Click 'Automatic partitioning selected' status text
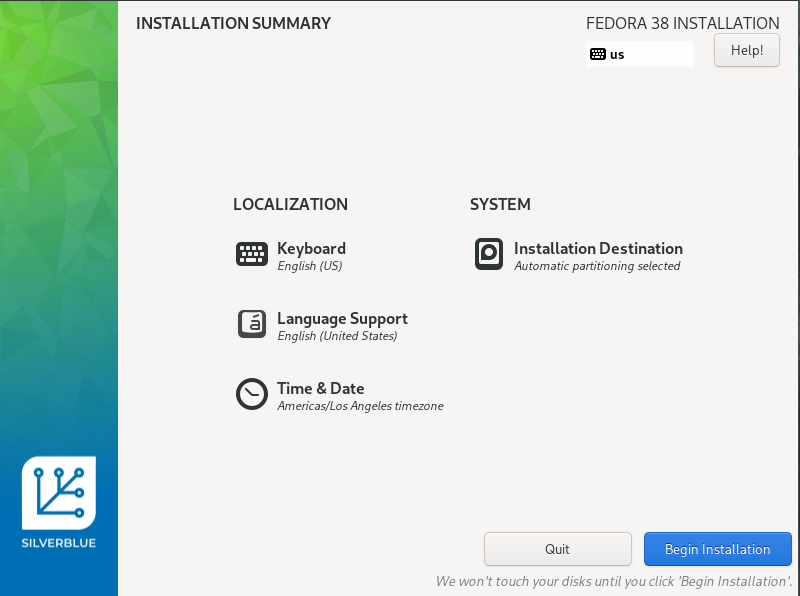 click(597, 266)
